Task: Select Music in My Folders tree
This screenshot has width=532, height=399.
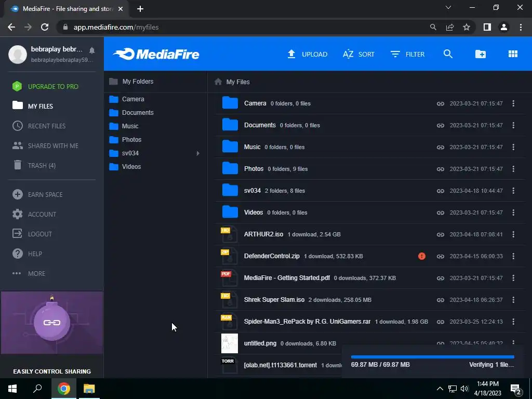Action: 124,126
